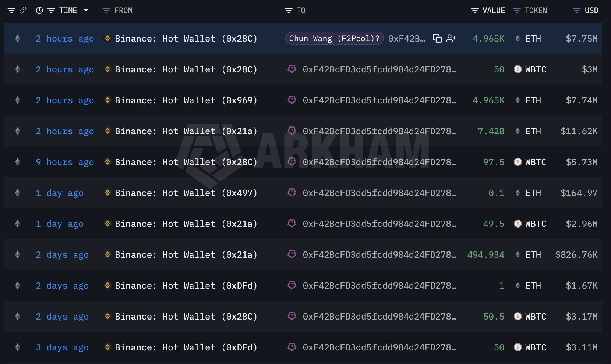Open the TIME column filter
Viewport: 611px width, 364px height.
51,11
